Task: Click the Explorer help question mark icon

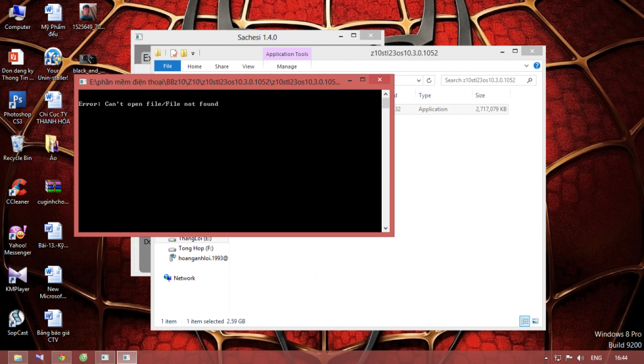Action: [536, 65]
